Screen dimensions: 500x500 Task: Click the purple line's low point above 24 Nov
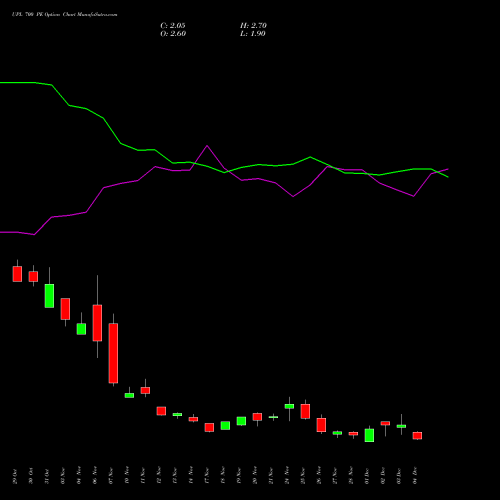pyautogui.click(x=293, y=196)
